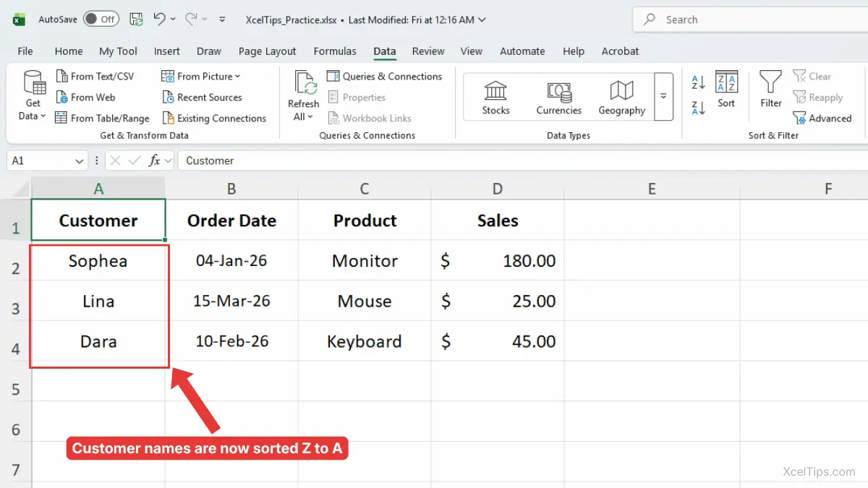868x488 pixels.
Task: Click the Excel app icon in the title bar
Action: pyautogui.click(x=20, y=20)
